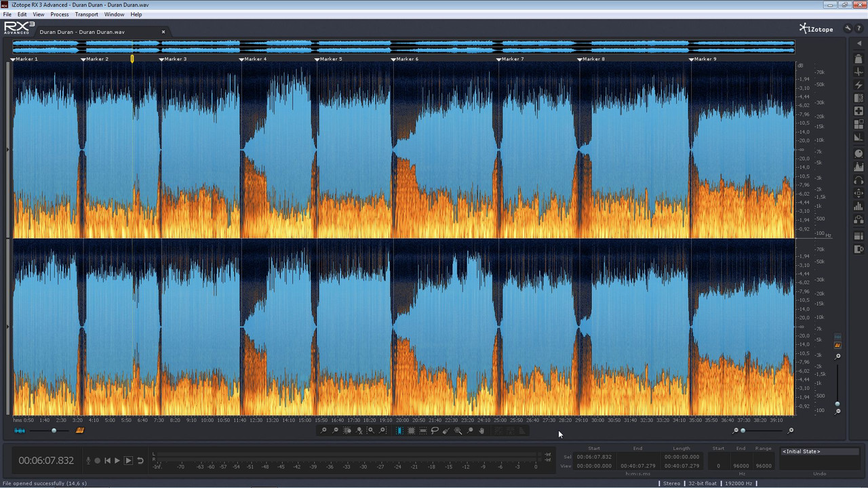The width and height of the screenshot is (868, 488).
Task: Click the magnifier left of the horizontal zoom slider
Action: pyautogui.click(x=736, y=430)
